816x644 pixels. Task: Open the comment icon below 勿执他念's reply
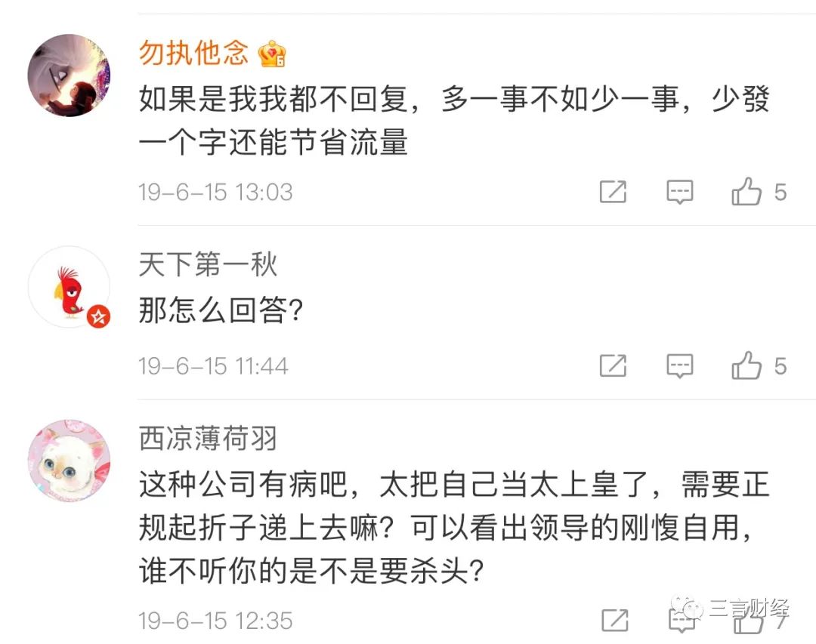679,192
